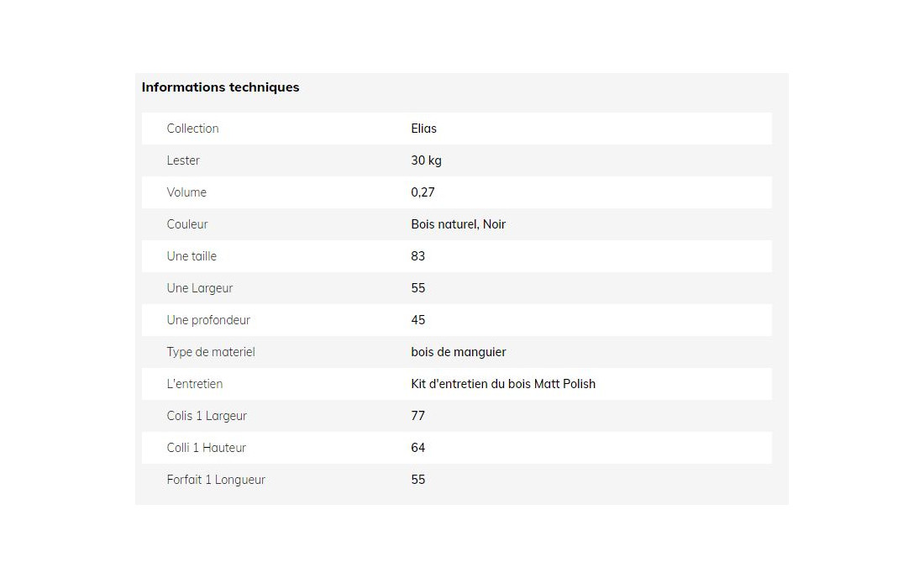924x578 pixels.
Task: Select the Colis 1 Largeur label
Action: (x=207, y=415)
